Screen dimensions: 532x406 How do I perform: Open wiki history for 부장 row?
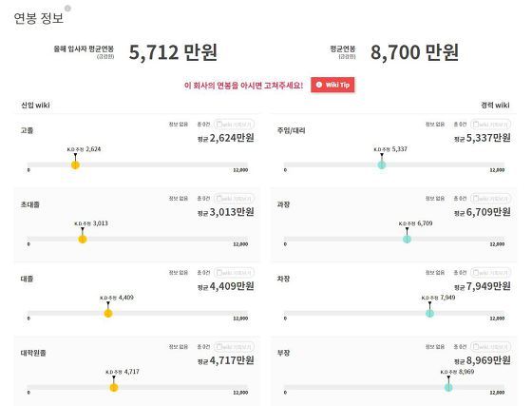point(490,347)
